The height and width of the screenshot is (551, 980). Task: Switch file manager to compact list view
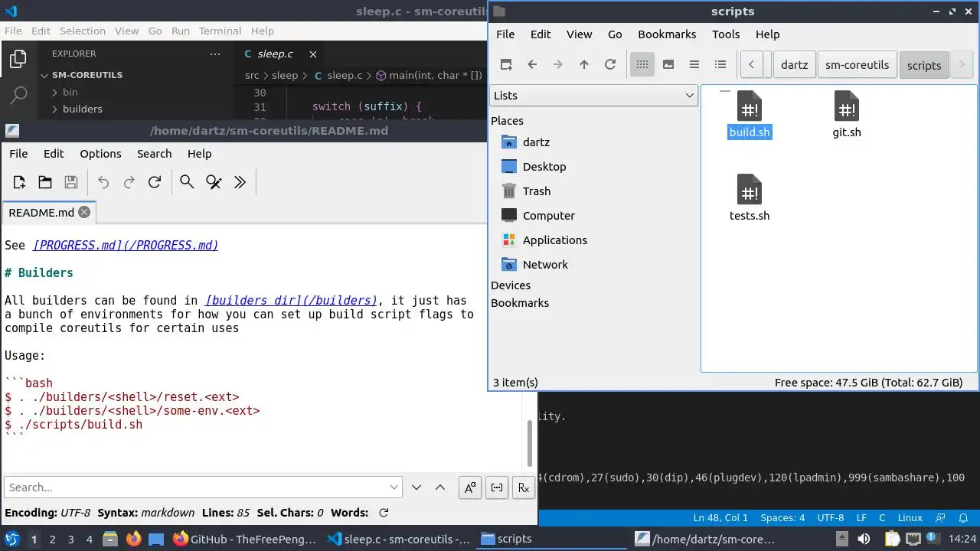pyautogui.click(x=694, y=64)
